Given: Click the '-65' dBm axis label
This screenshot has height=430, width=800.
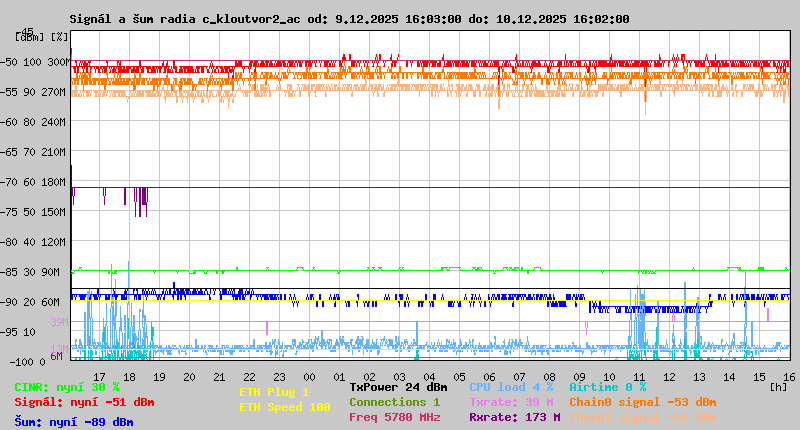Looking at the screenshot, I should (9, 153).
